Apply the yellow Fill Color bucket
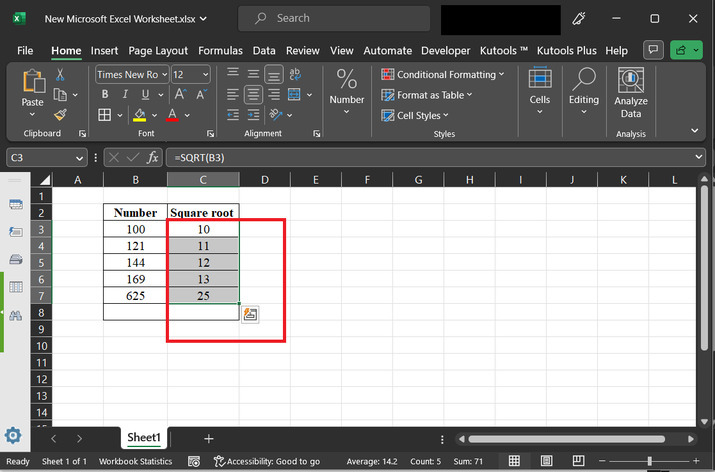Image resolution: width=715 pixels, height=472 pixels. (140, 115)
